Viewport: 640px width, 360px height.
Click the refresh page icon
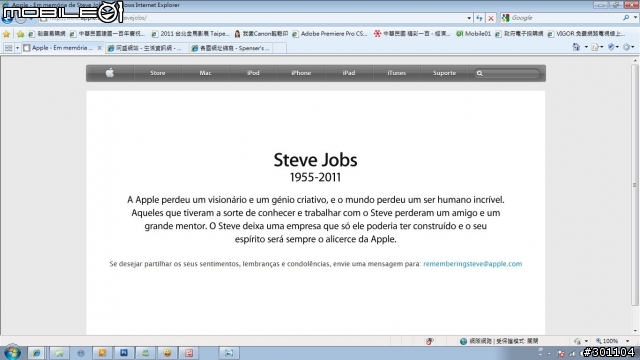pos(479,18)
